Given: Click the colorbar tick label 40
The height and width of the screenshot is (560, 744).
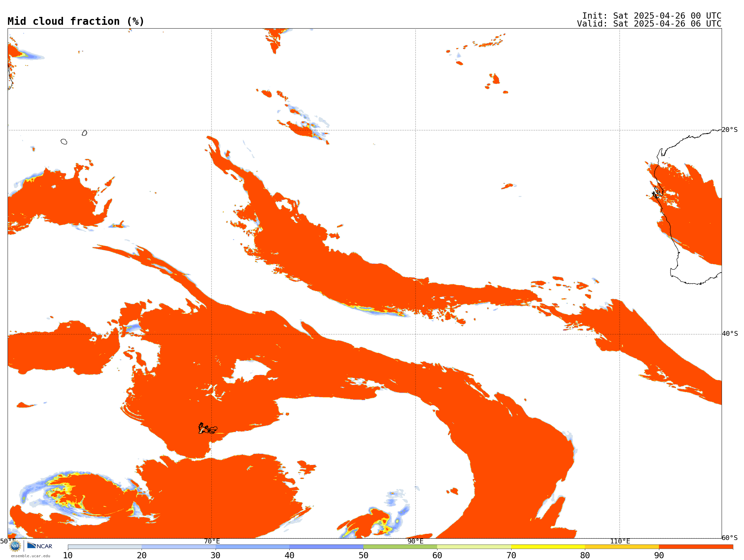Looking at the screenshot, I should pyautogui.click(x=289, y=556).
